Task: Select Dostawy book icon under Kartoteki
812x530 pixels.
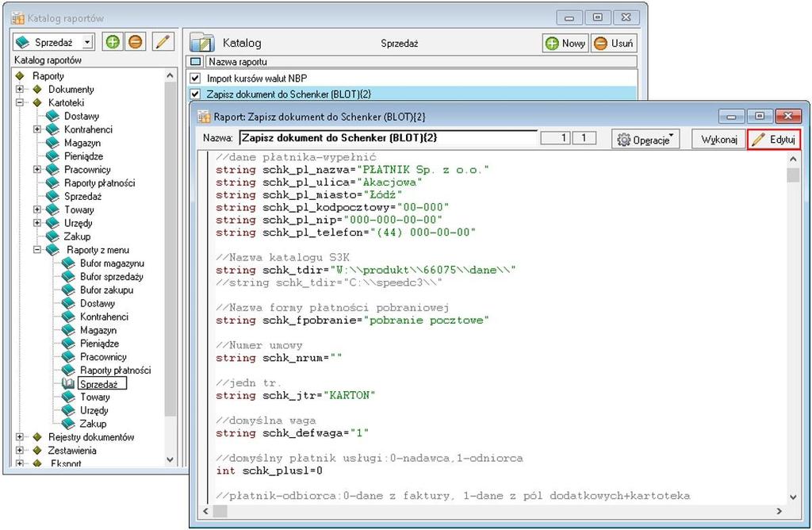Action: (x=53, y=116)
